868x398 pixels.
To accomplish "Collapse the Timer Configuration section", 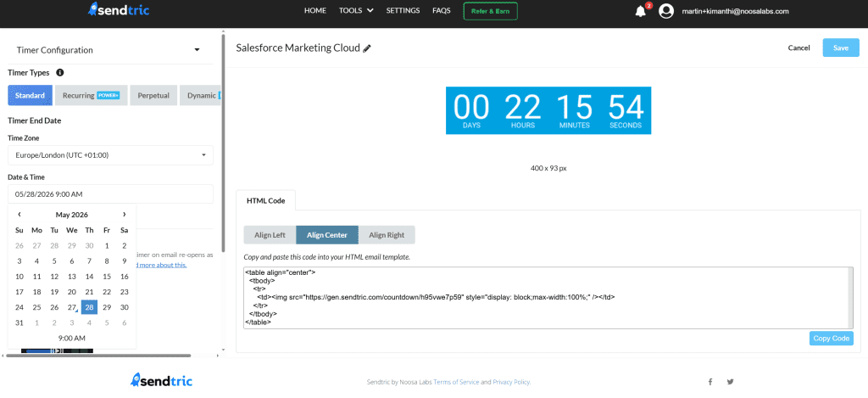I will click(197, 50).
